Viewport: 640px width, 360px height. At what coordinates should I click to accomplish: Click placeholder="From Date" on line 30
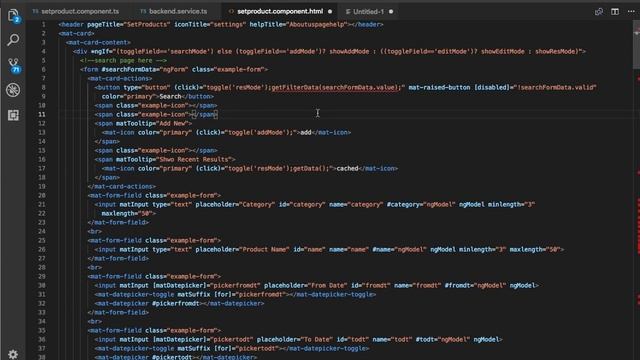pyautogui.click(x=305, y=285)
